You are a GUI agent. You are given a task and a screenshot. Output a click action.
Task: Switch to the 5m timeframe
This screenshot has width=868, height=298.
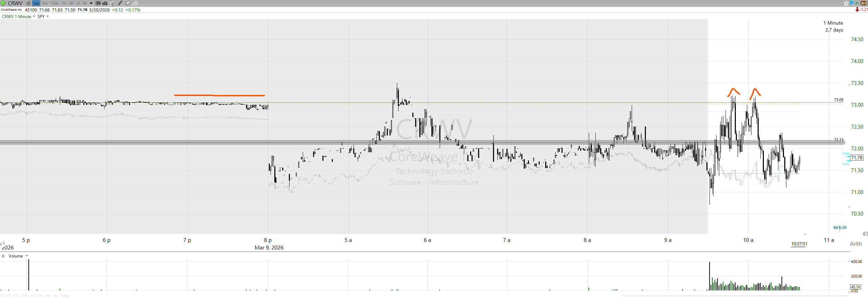pos(45,3)
